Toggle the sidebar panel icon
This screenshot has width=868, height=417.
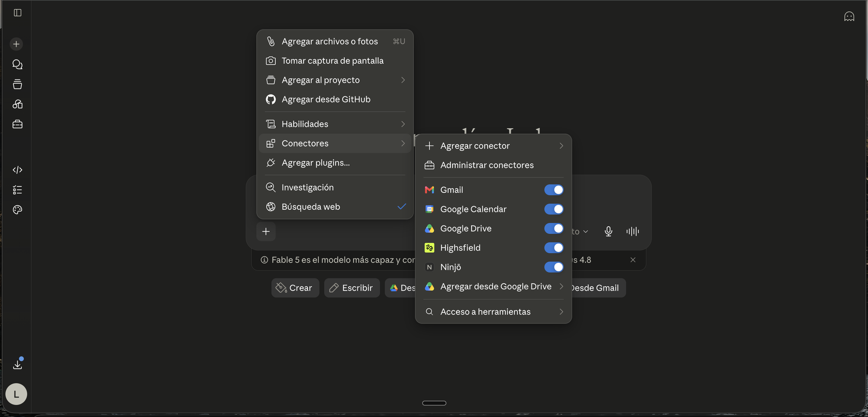[x=17, y=13]
